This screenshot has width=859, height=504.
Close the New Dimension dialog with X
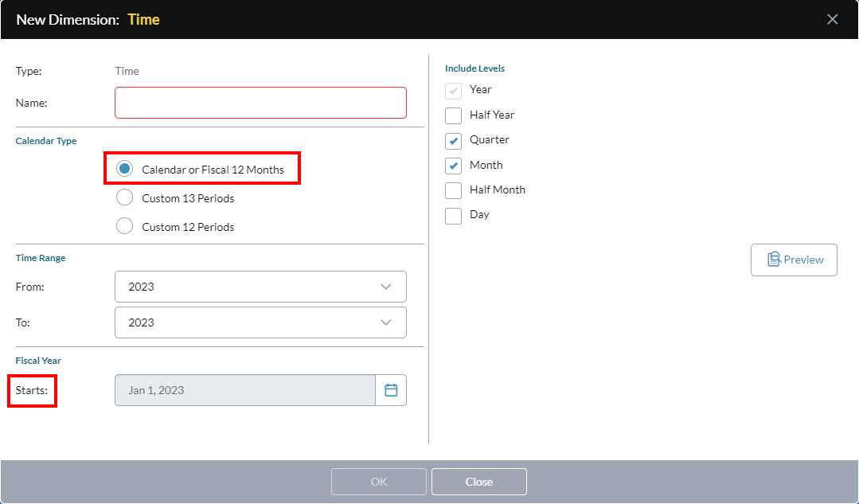832,19
